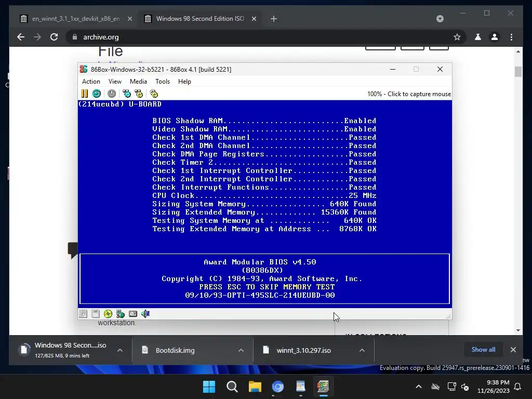The height and width of the screenshot is (399, 532).
Task: Expand Bootdisk.img download options
Action: [241, 350]
